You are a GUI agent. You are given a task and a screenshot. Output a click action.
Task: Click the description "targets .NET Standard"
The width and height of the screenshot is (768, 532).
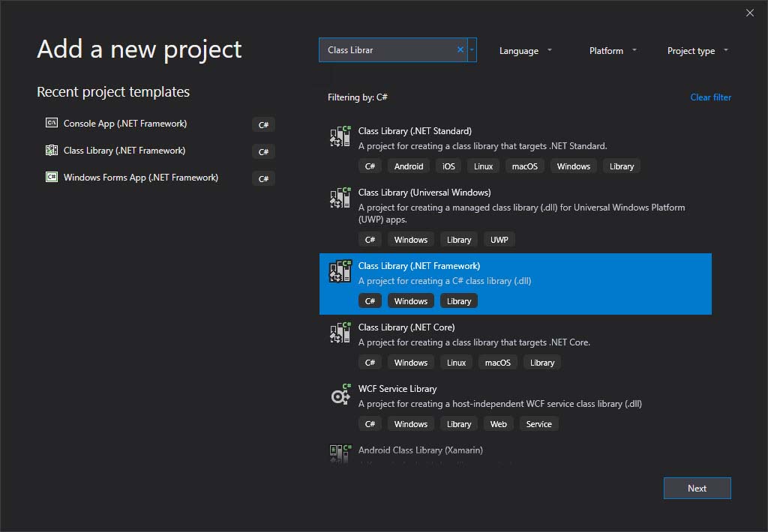tap(482, 146)
